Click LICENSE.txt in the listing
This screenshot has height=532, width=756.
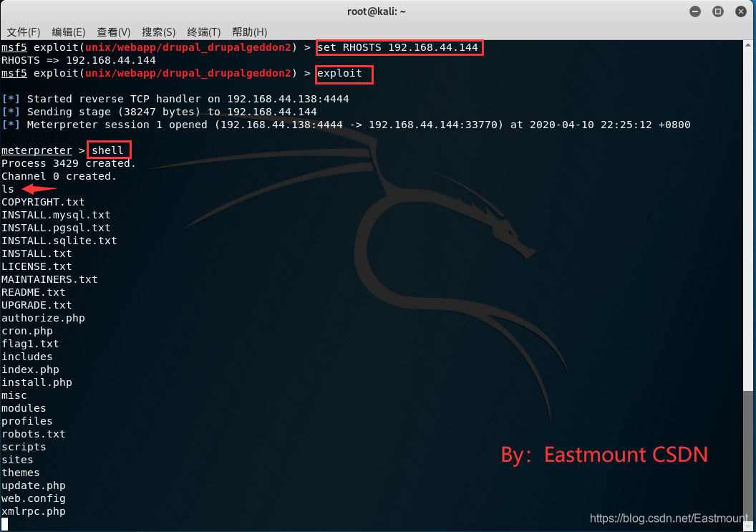point(37,267)
